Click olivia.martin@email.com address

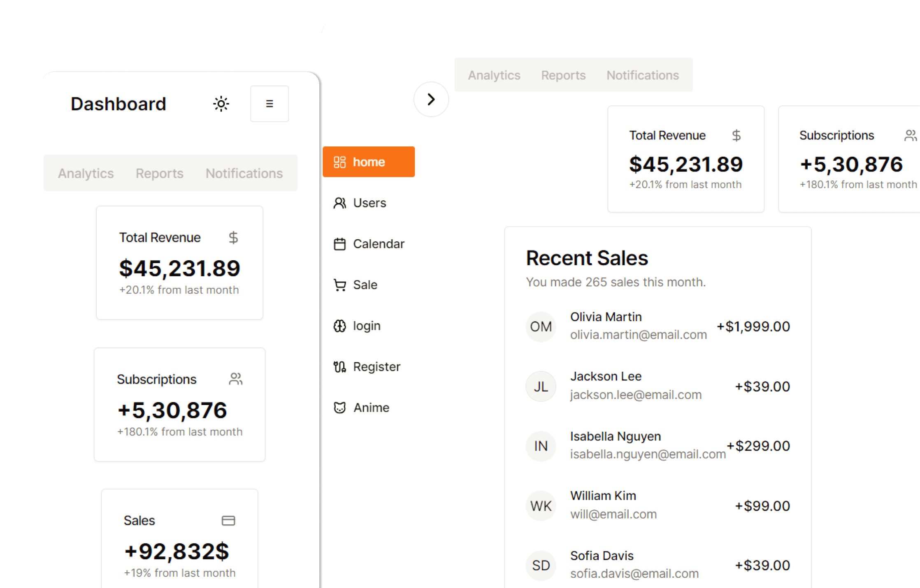(639, 335)
